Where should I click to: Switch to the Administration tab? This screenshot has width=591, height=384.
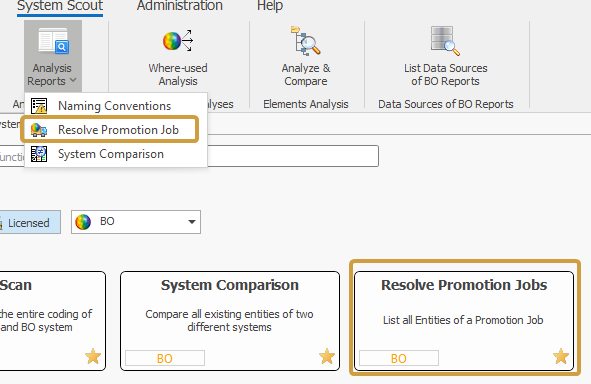click(179, 6)
